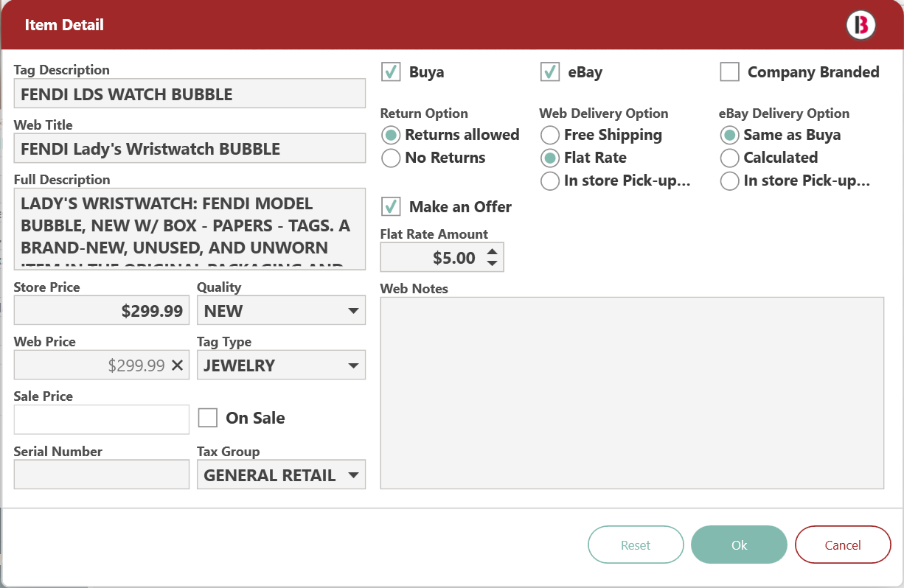Uncheck the Buya checkbox

(x=391, y=72)
